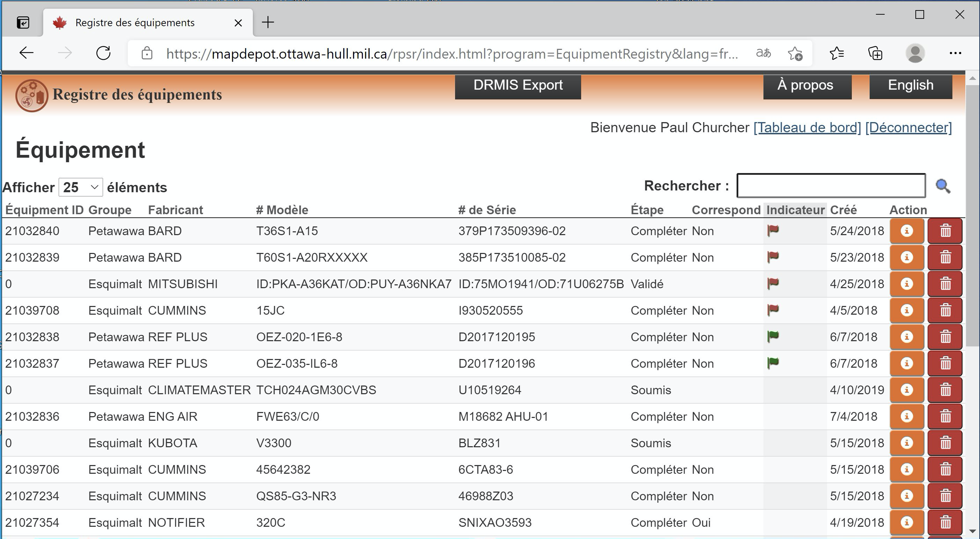This screenshot has width=980, height=539.
Task: Open info for the KUBOTA V3300 entry
Action: point(907,443)
